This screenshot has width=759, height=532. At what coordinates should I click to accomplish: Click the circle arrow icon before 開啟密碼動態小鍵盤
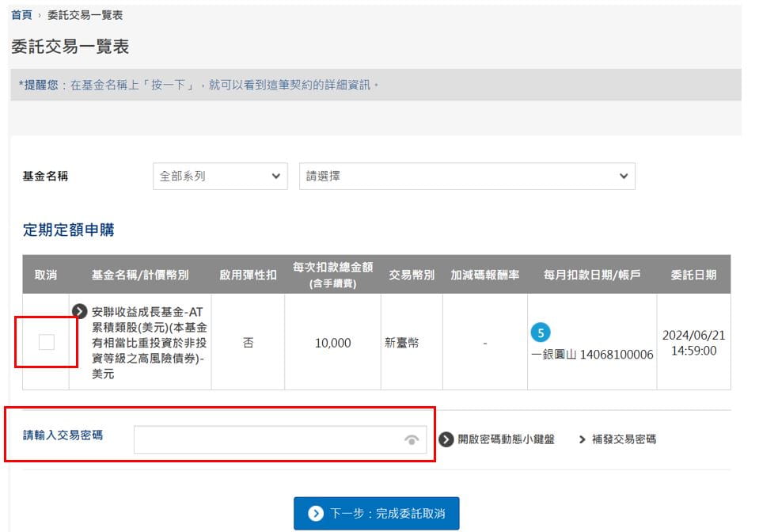(x=446, y=439)
